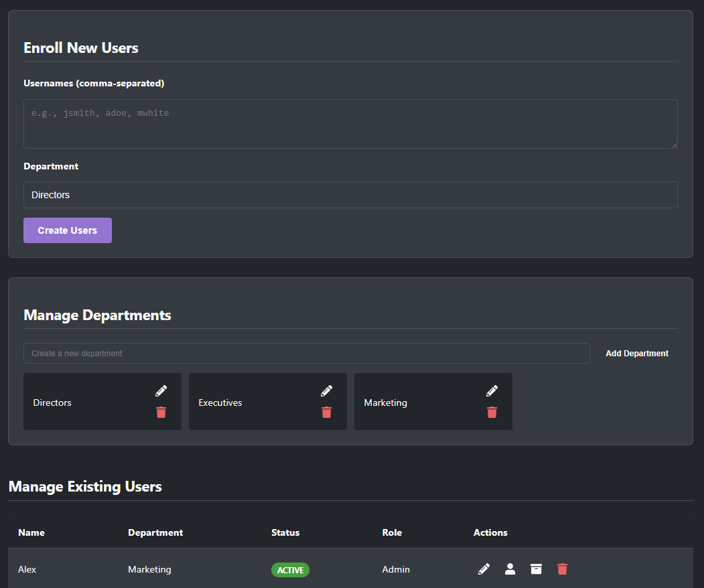Image resolution: width=704 pixels, height=588 pixels.
Task: Click the Enroll New Users heading
Action: pos(81,48)
